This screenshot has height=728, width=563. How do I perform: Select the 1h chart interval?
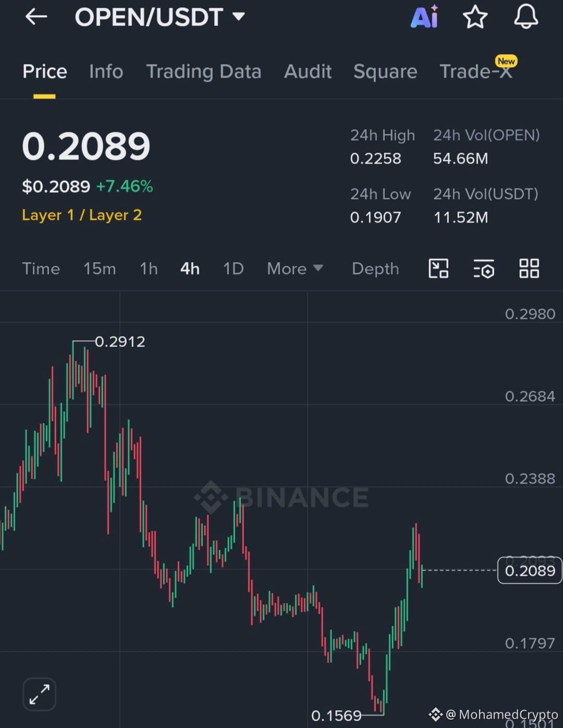coord(149,269)
